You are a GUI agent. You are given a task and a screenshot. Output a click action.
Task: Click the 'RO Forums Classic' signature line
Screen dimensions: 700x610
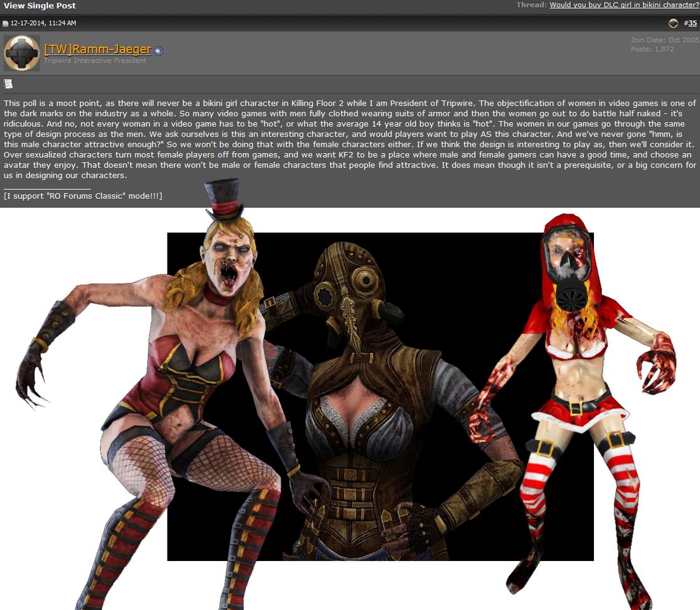click(83, 196)
